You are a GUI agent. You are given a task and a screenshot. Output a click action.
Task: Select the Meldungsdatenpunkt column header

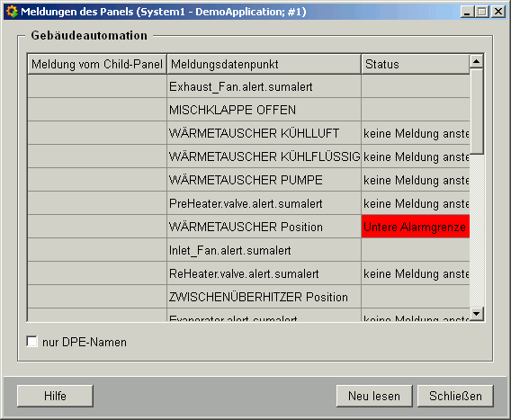264,64
